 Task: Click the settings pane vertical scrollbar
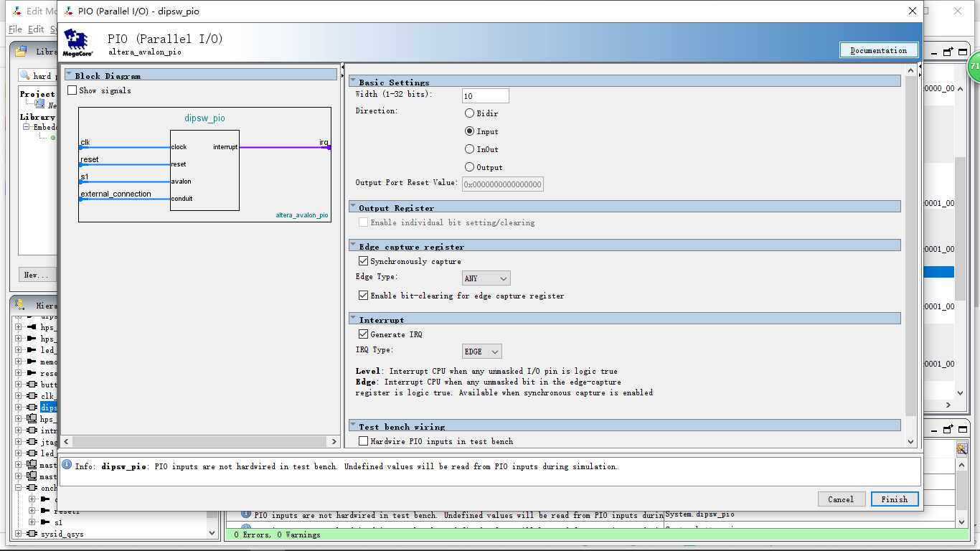911,248
